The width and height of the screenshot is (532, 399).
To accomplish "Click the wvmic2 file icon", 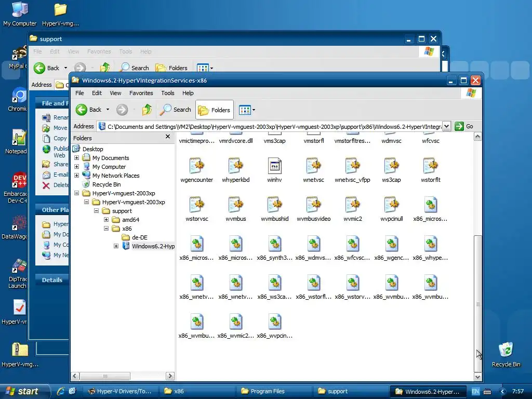I will 353,205.
